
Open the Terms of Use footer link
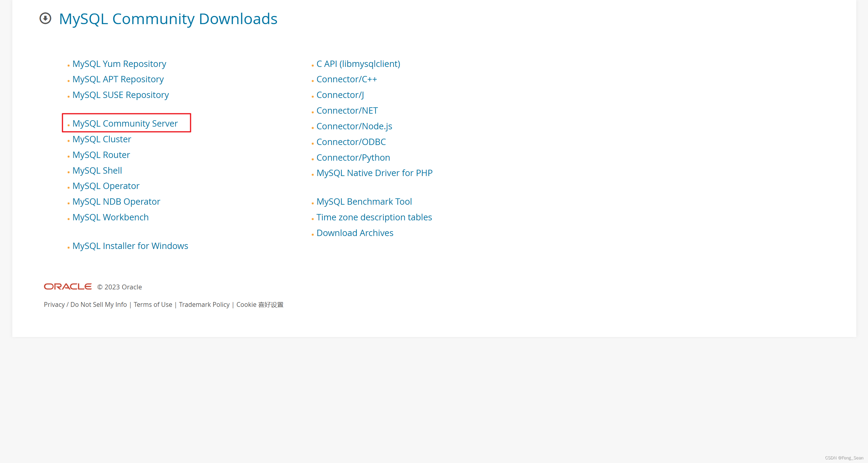point(153,305)
